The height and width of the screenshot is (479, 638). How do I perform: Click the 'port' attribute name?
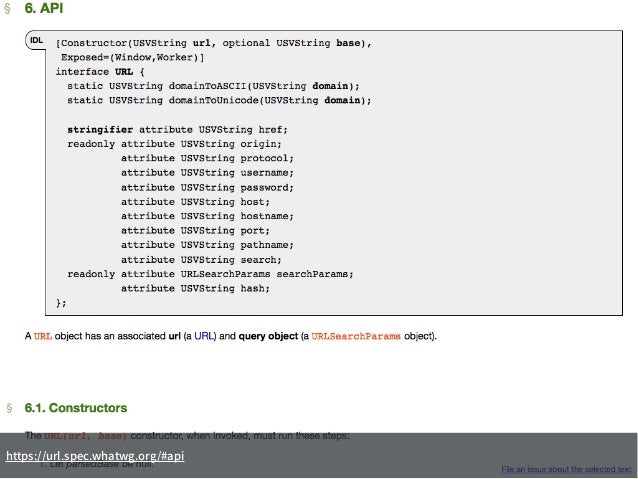(x=252, y=231)
